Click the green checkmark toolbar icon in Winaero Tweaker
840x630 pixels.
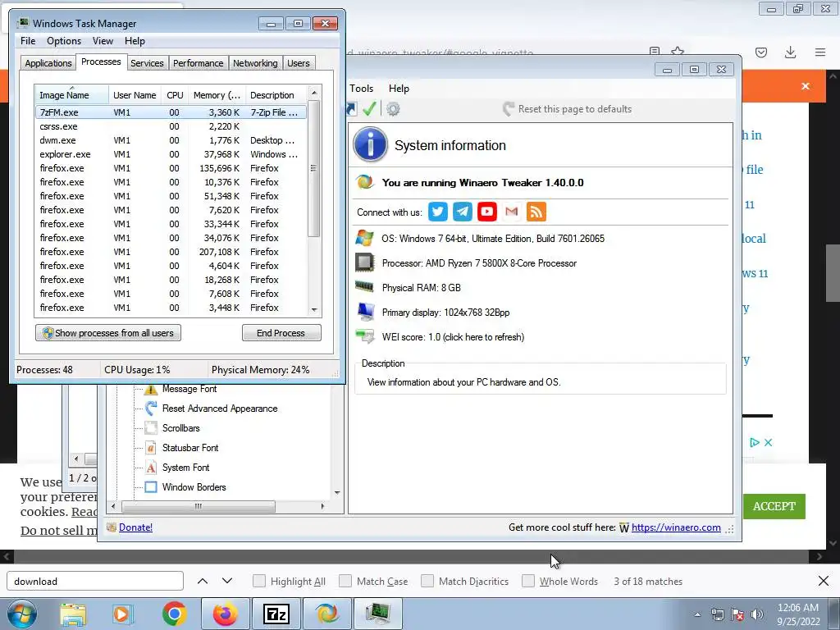pos(369,109)
